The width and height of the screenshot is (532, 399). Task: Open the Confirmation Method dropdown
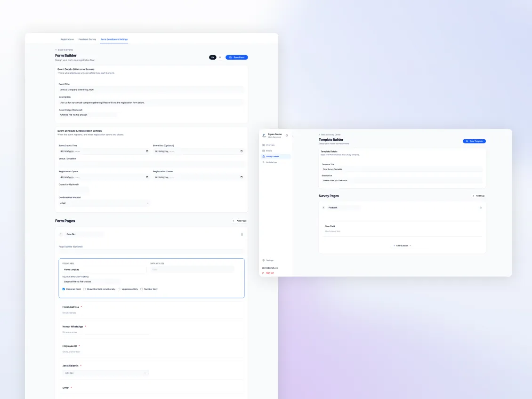[x=104, y=203]
